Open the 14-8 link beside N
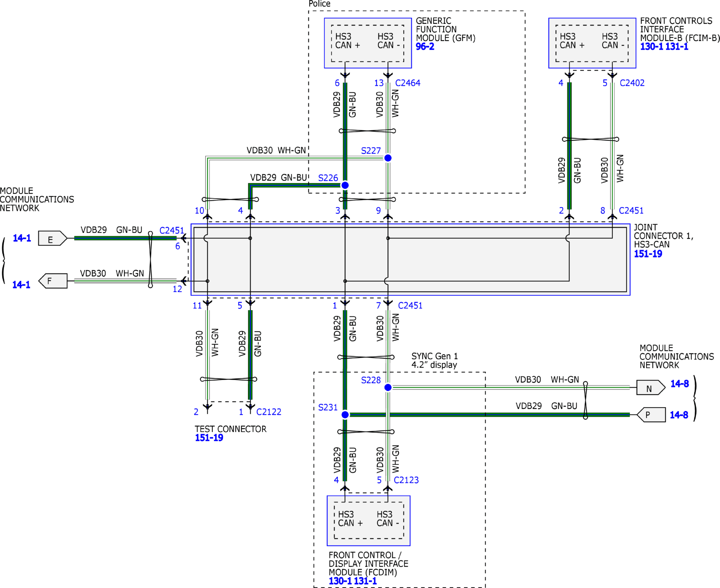This screenshot has width=720, height=588. (x=679, y=384)
